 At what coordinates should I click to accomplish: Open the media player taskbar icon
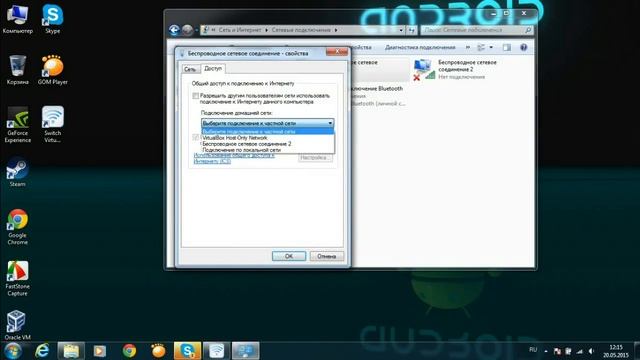[x=100, y=351]
